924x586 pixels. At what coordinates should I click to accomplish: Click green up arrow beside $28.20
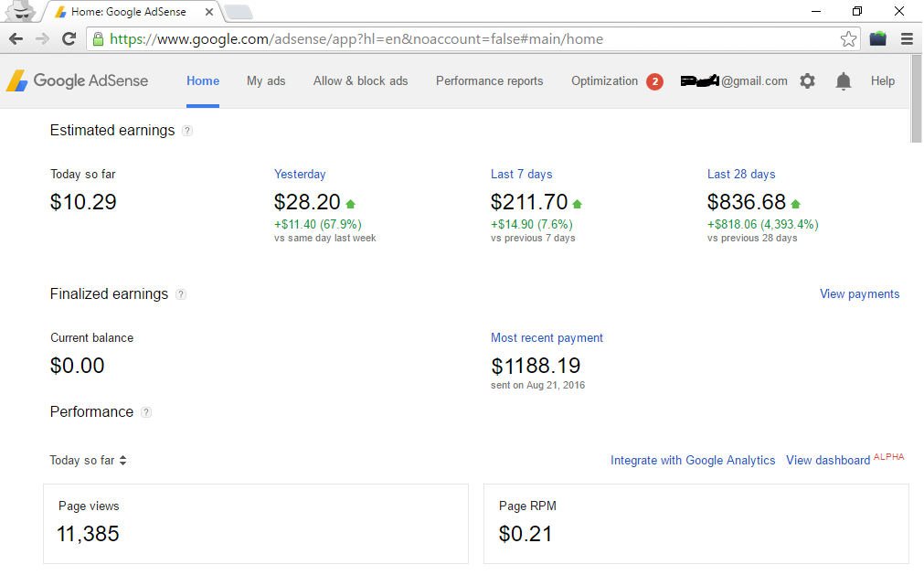(x=351, y=204)
